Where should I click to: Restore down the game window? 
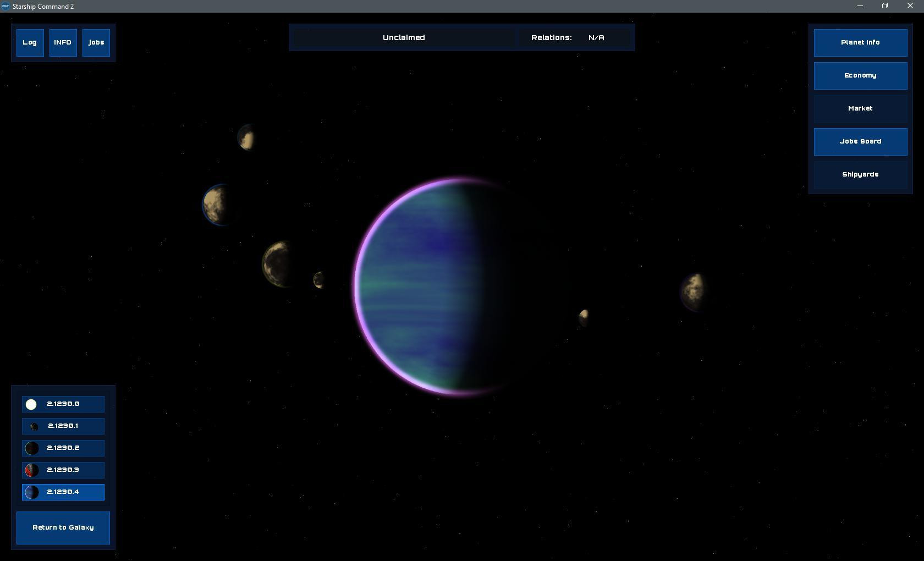[x=885, y=6]
